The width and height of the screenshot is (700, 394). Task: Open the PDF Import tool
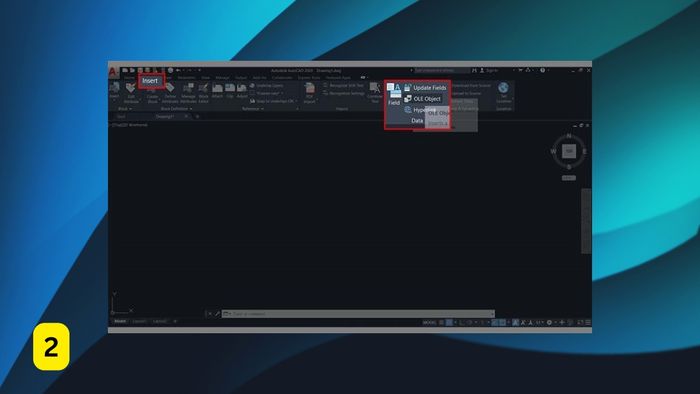click(x=309, y=93)
